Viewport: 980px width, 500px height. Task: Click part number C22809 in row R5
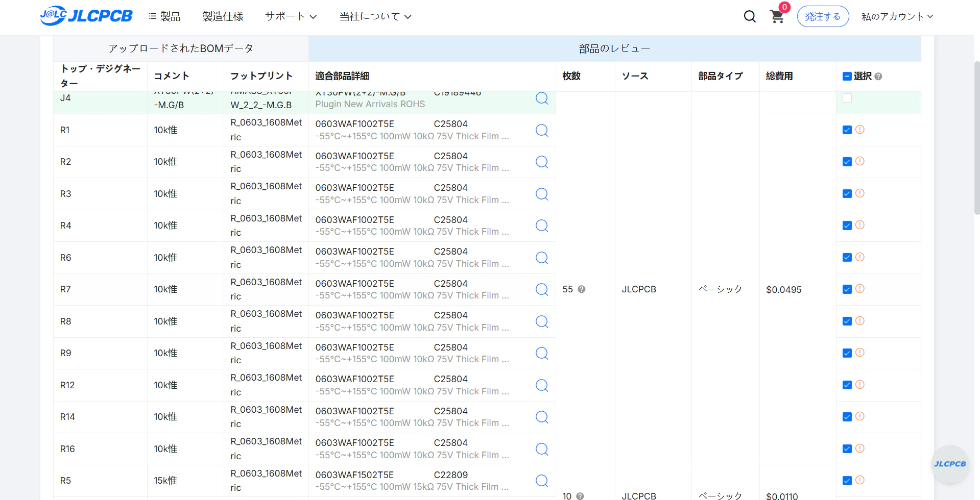(450, 475)
